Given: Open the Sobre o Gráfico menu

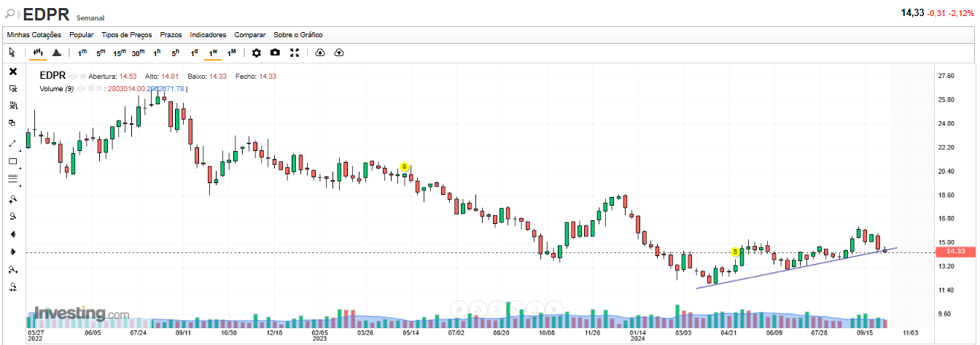Looking at the screenshot, I should coord(297,34).
